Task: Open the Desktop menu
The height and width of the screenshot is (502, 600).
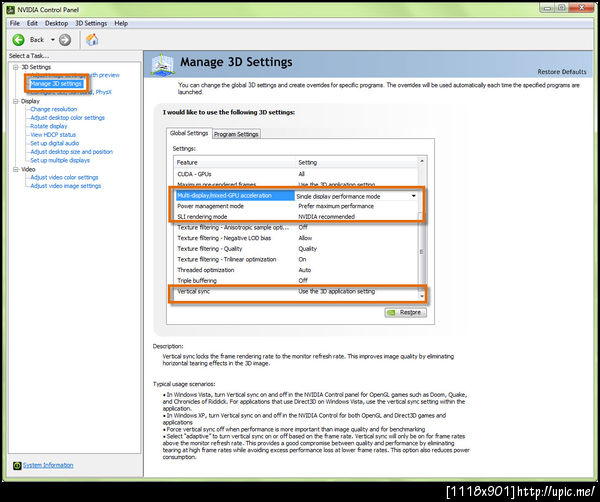Action: coord(56,23)
